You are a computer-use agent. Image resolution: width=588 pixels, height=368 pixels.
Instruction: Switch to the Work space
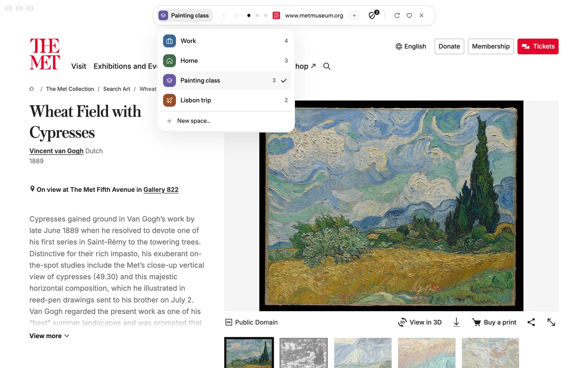coord(226,41)
